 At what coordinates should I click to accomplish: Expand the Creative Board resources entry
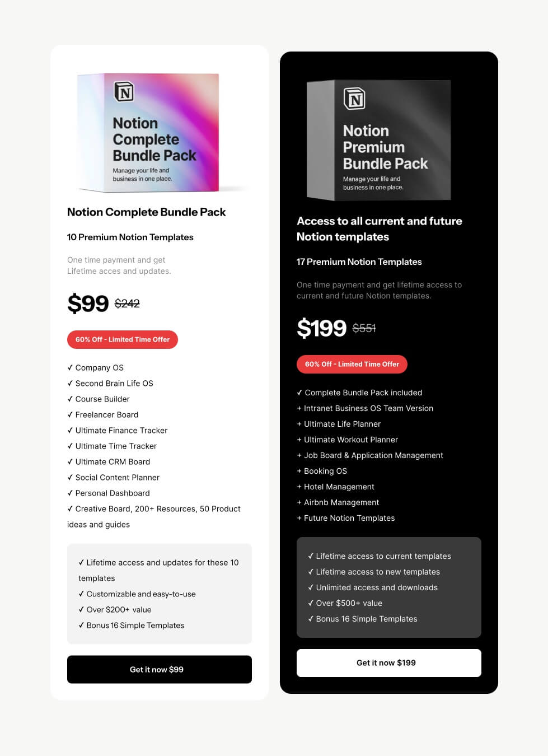click(154, 508)
